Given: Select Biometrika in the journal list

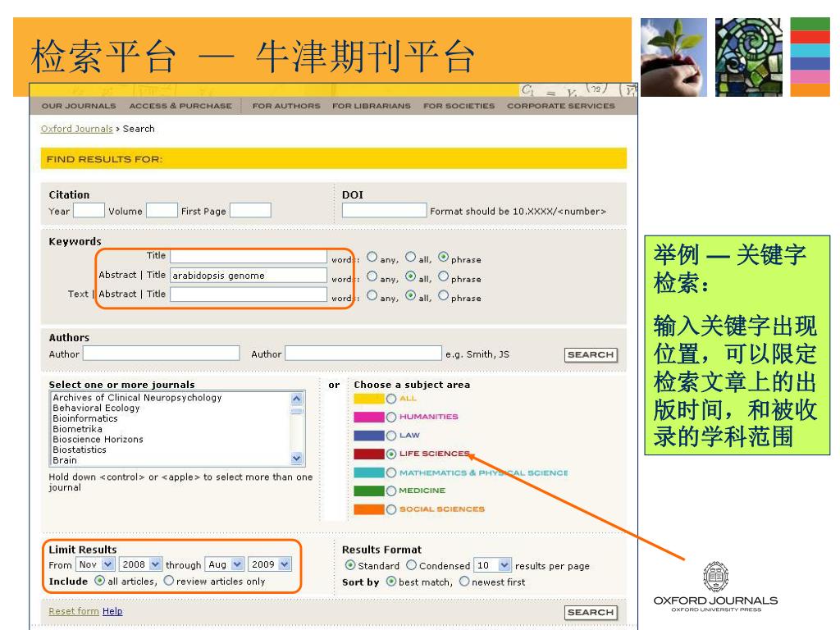Looking at the screenshot, I should pos(77,428).
